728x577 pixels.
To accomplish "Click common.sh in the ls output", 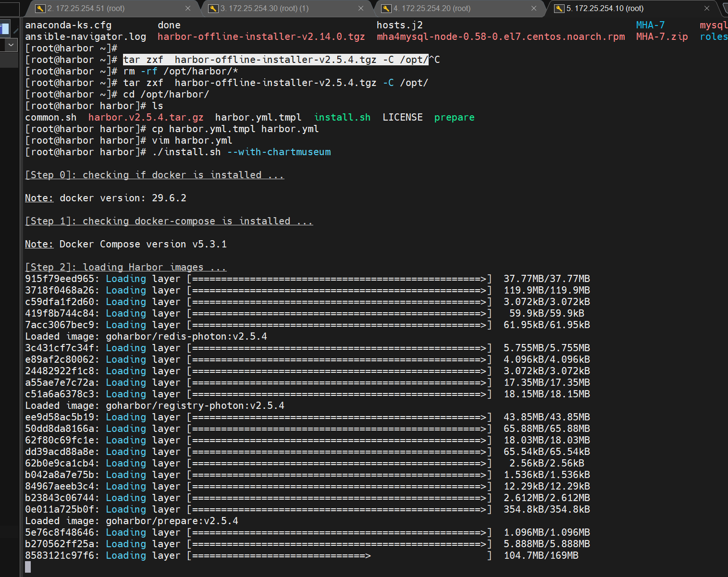I will tap(51, 117).
